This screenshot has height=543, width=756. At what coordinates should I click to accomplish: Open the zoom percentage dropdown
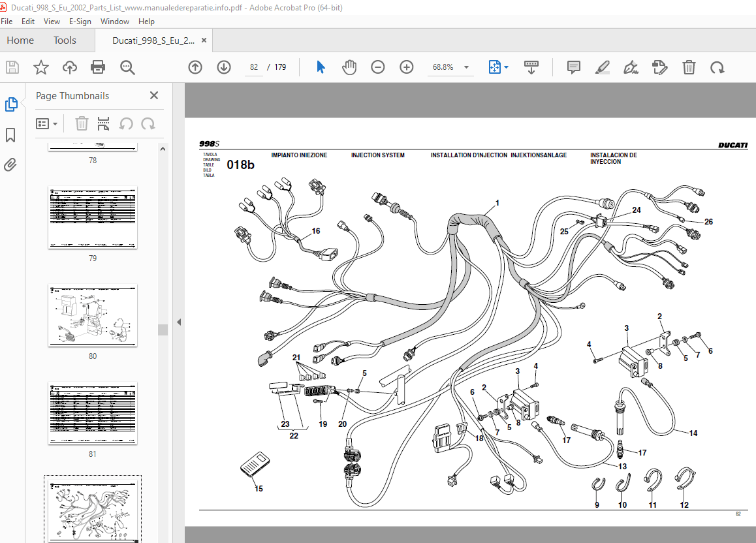click(465, 67)
